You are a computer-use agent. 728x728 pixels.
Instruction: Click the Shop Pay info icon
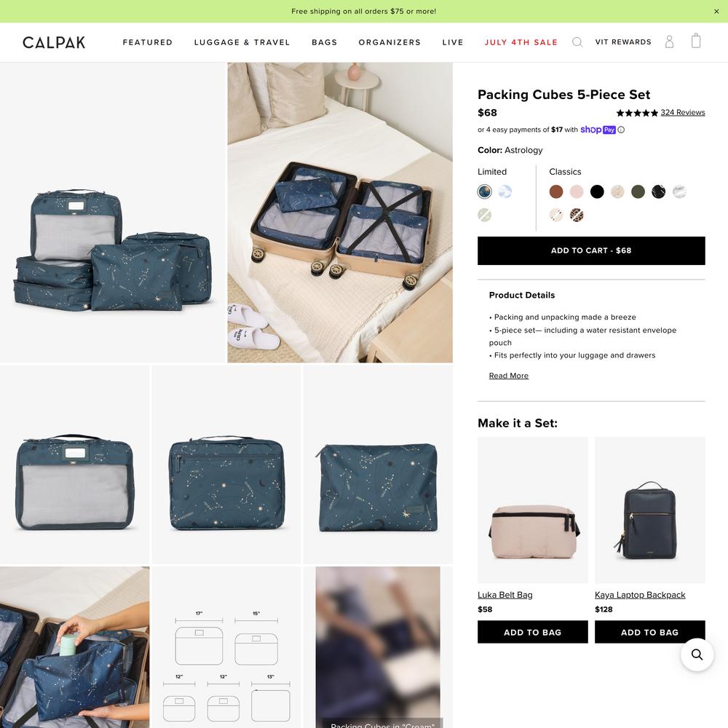click(621, 130)
